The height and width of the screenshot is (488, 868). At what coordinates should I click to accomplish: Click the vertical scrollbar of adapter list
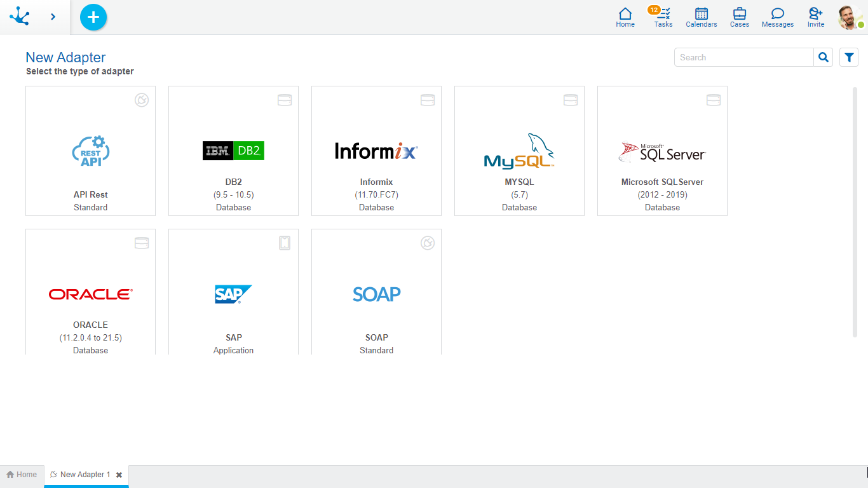(855, 212)
